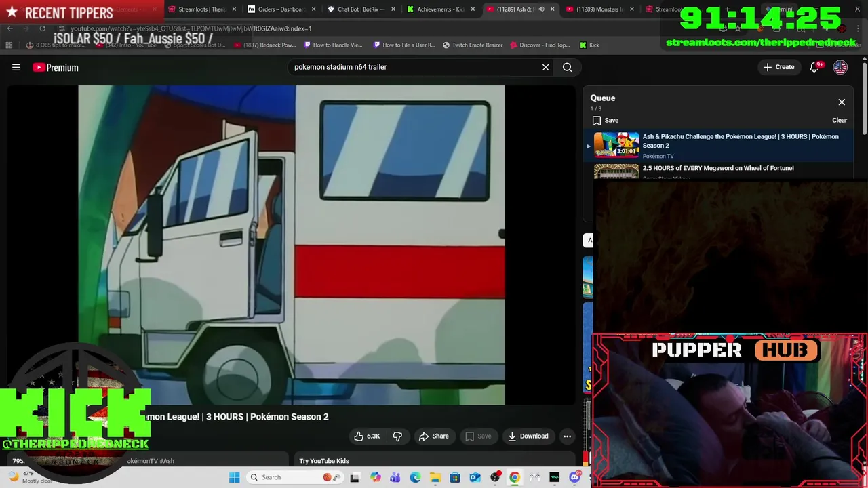Open Pokémon TV channel name in queue
The image size is (868, 488).
[658, 157]
